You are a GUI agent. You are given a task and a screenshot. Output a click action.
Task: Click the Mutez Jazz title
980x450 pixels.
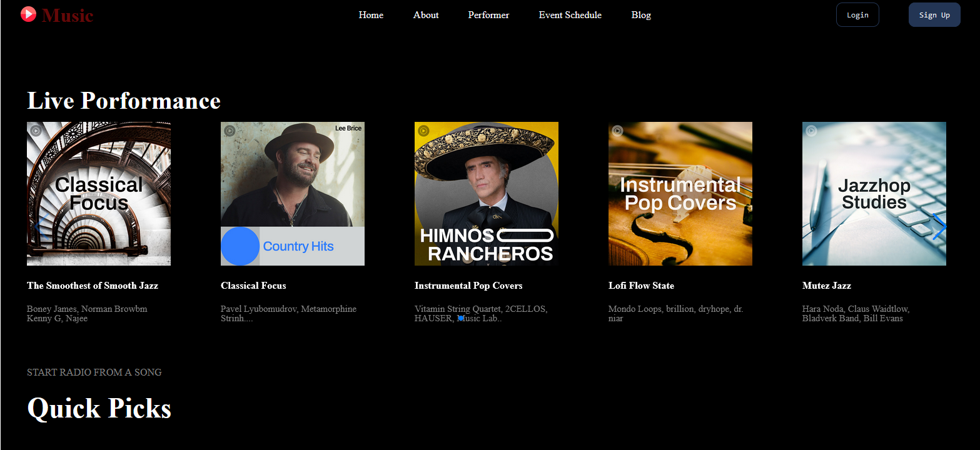(827, 286)
